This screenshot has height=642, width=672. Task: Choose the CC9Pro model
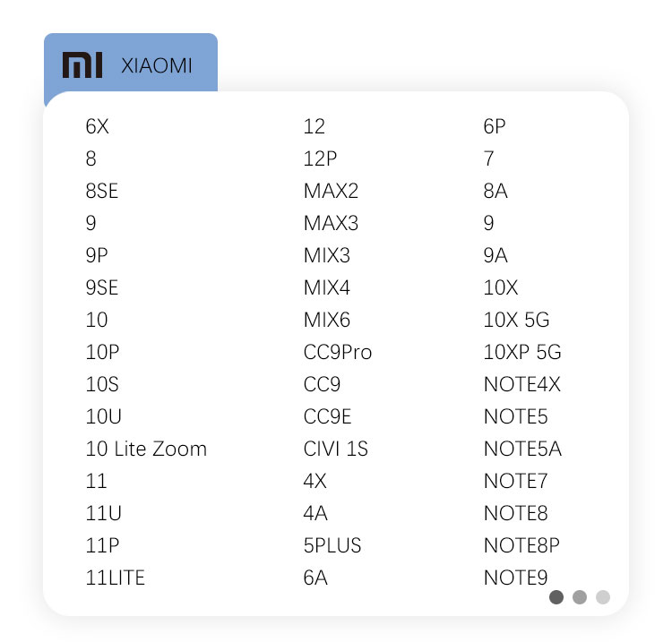tap(337, 352)
